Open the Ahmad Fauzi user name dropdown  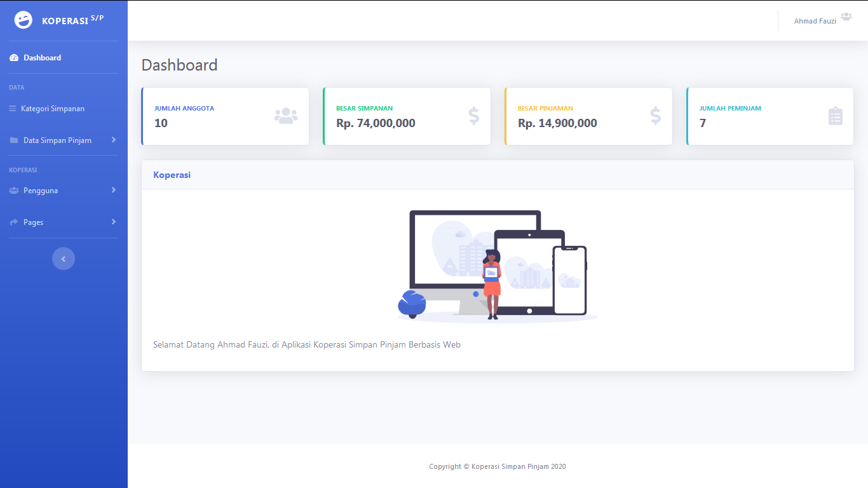click(815, 21)
